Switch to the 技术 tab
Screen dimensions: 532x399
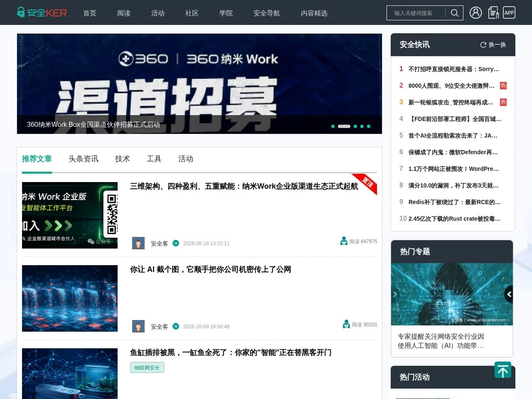pyautogui.click(x=123, y=159)
